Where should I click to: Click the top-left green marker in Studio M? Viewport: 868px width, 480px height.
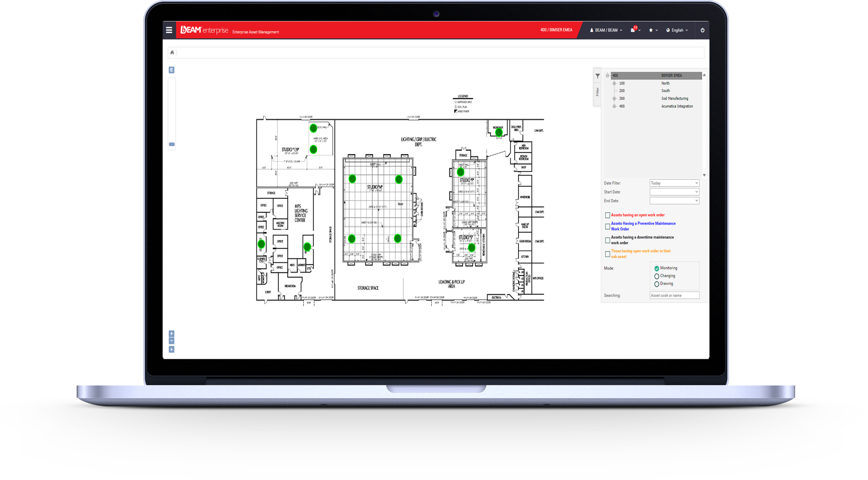coord(352,179)
